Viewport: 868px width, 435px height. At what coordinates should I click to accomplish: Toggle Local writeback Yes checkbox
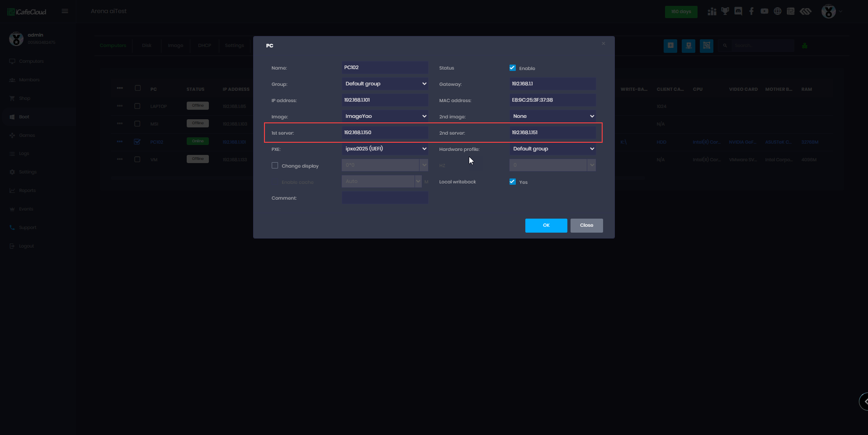click(513, 182)
